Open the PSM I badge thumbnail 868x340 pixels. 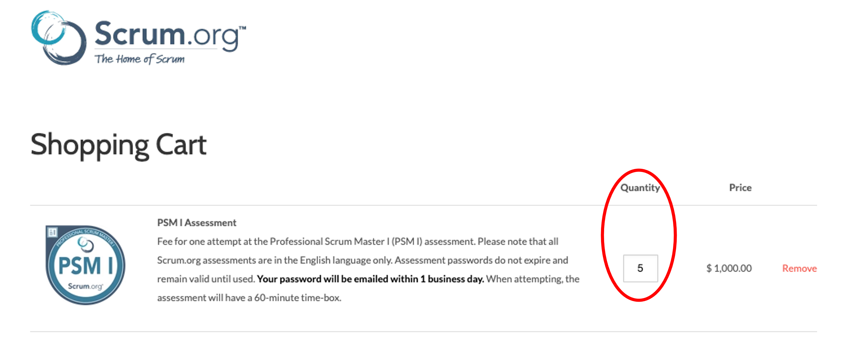pyautogui.click(x=85, y=265)
